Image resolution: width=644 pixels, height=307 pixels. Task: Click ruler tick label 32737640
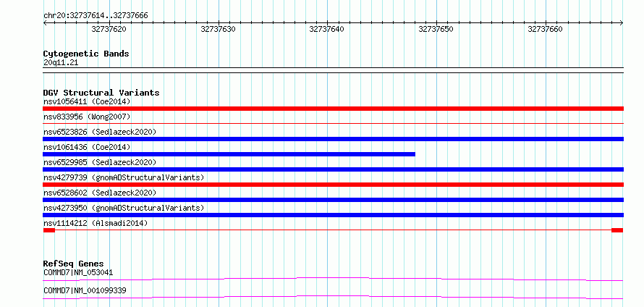click(x=327, y=29)
